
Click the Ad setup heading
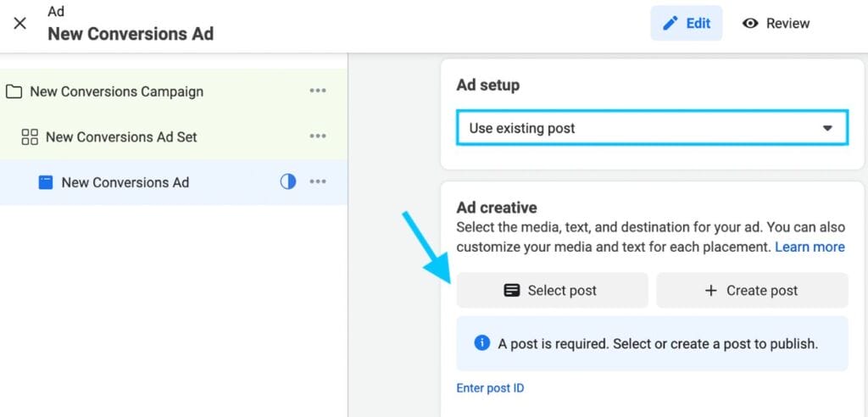(x=487, y=86)
